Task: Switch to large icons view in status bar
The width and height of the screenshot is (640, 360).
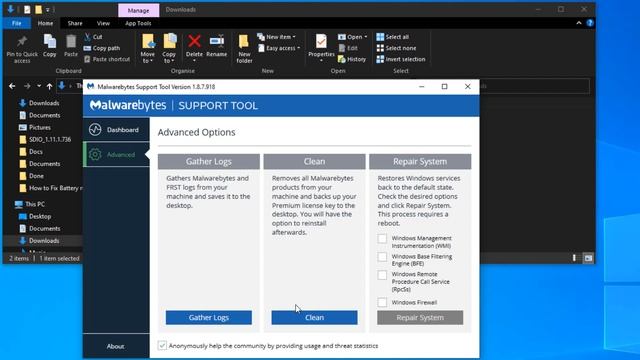Action: click(x=588, y=258)
